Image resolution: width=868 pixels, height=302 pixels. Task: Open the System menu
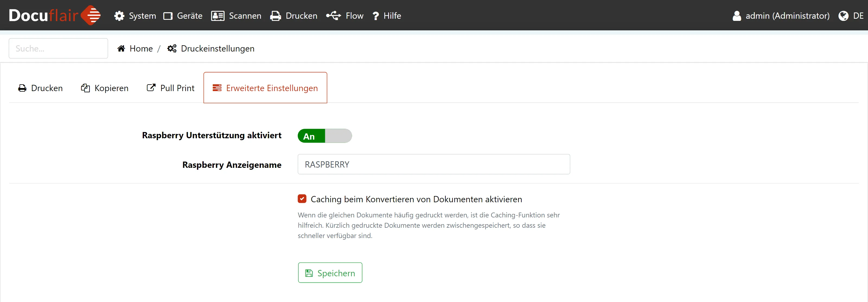(x=142, y=16)
